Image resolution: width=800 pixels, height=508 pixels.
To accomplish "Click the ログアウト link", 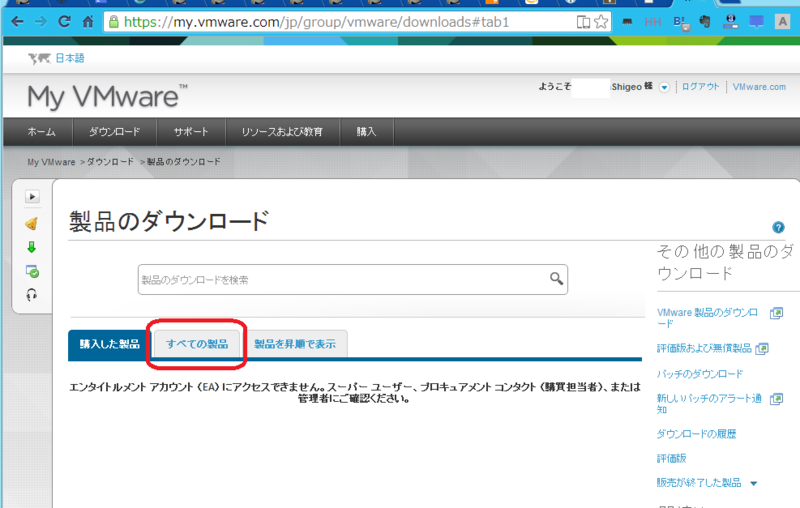I will point(700,87).
